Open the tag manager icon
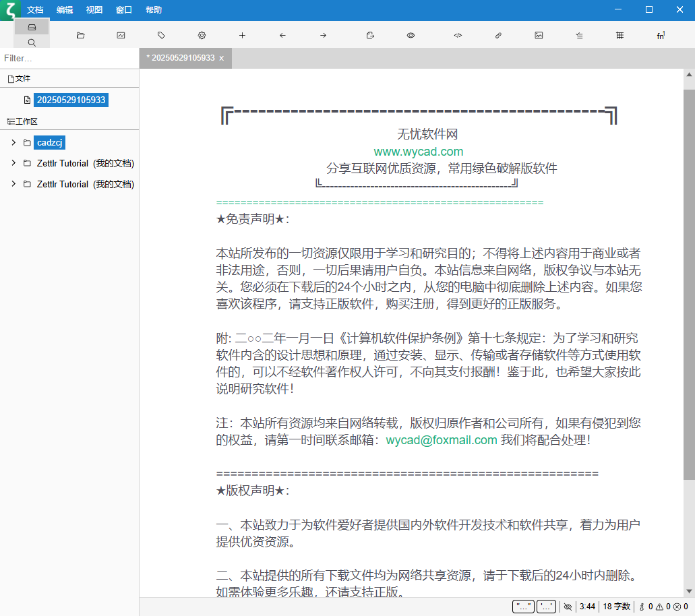Viewport: 695px width, 616px height. pyautogui.click(x=161, y=35)
